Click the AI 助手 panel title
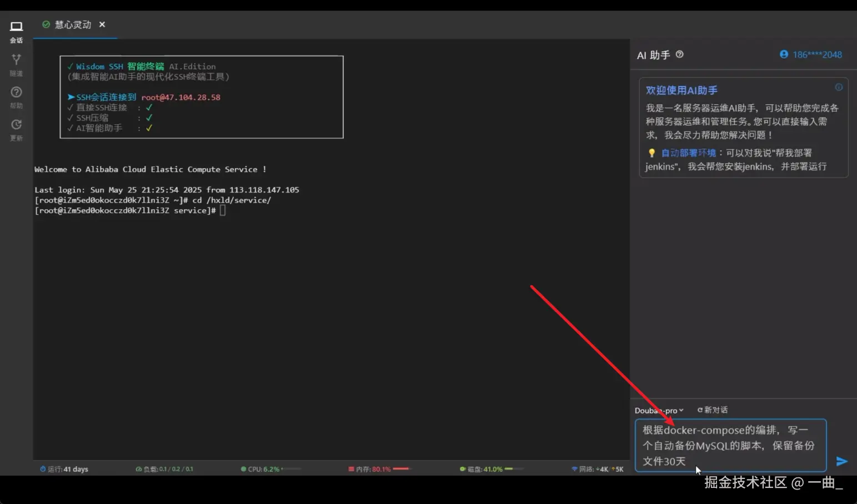Screen dimensions: 857x504 [x=654, y=55]
